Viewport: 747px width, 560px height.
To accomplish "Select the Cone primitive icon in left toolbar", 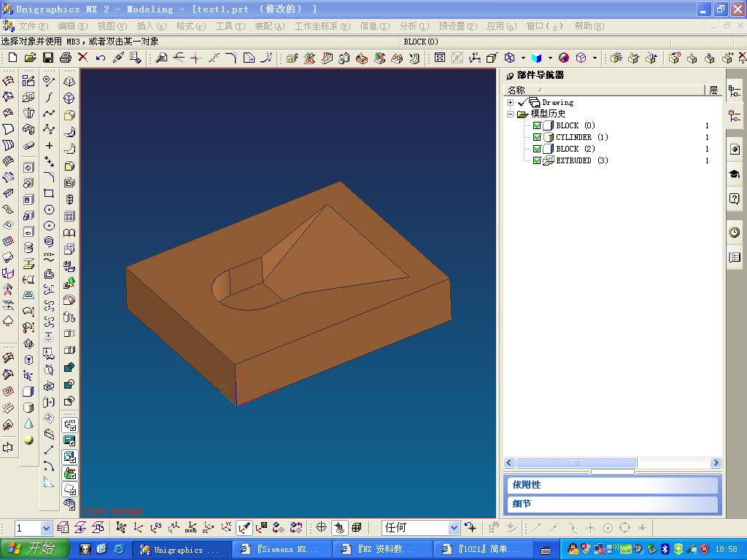I will [28, 424].
